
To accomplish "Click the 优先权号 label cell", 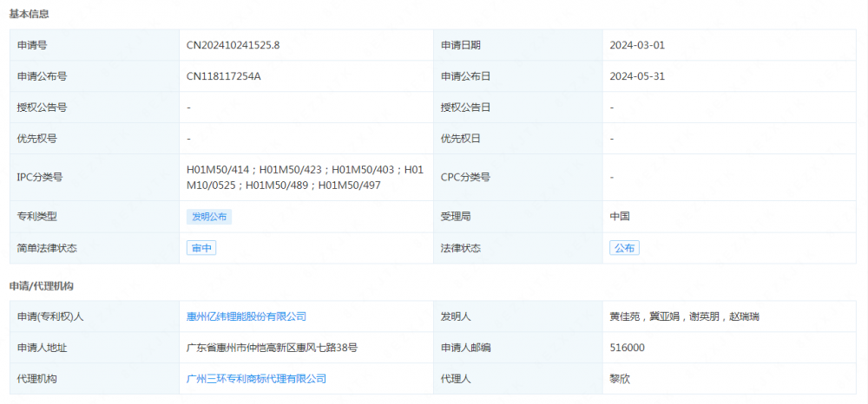I will [95, 138].
